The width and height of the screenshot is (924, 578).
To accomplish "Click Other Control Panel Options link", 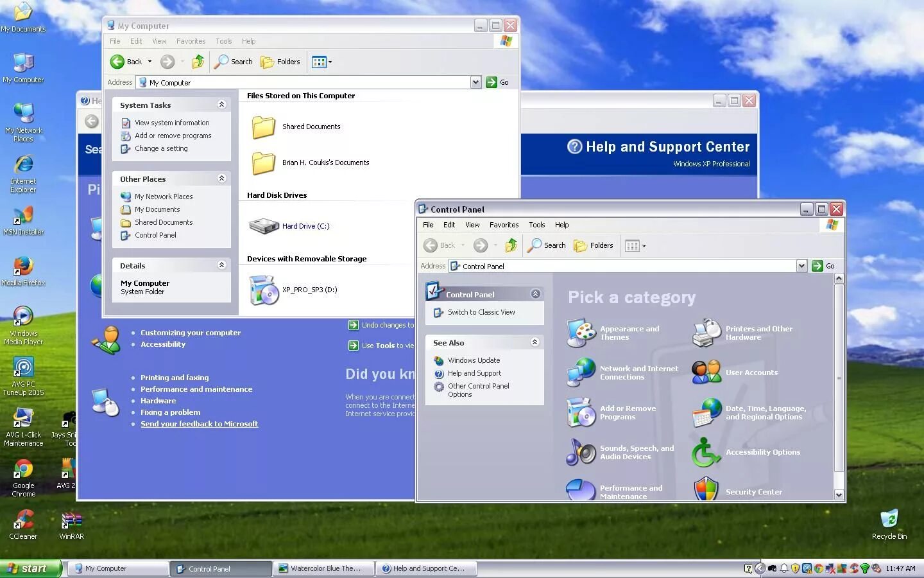I will (479, 390).
